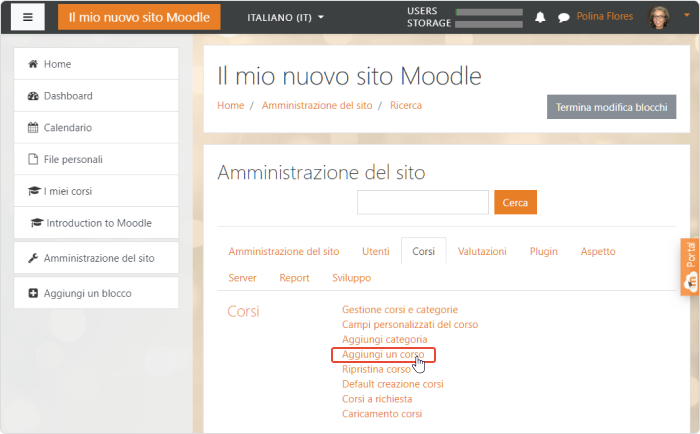Switch to the Valutazioni tab
700x434 pixels.
482,251
